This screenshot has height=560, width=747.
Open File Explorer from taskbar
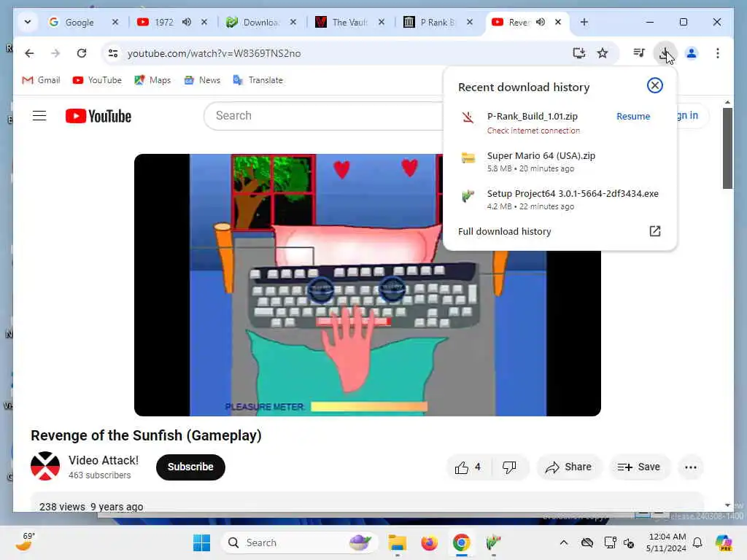(397, 542)
